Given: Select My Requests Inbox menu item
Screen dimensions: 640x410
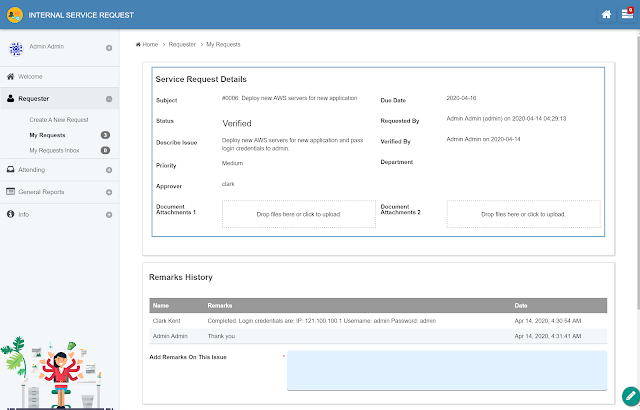Looking at the screenshot, I should [x=54, y=150].
